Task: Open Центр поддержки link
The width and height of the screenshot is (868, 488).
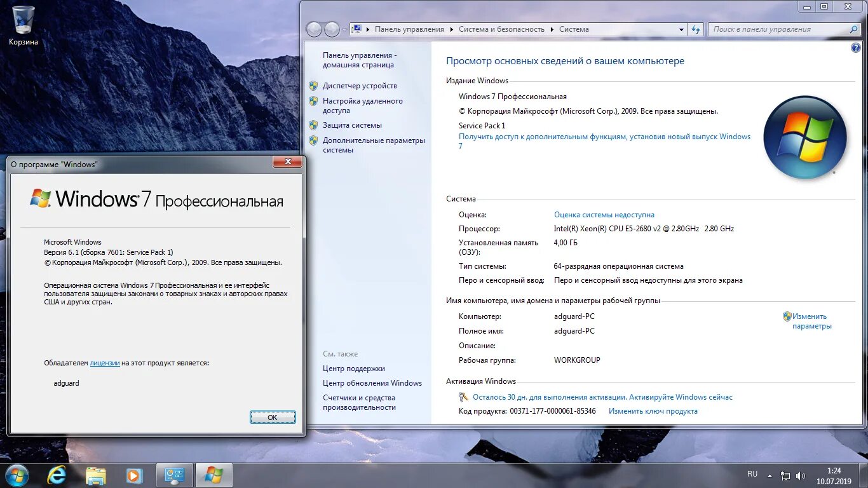Action: 354,369
